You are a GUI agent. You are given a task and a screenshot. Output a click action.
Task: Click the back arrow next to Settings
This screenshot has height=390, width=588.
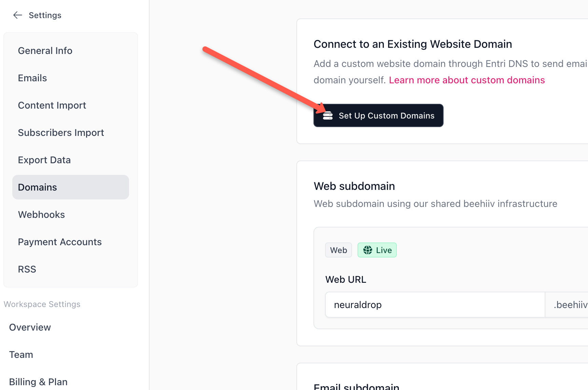[17, 15]
